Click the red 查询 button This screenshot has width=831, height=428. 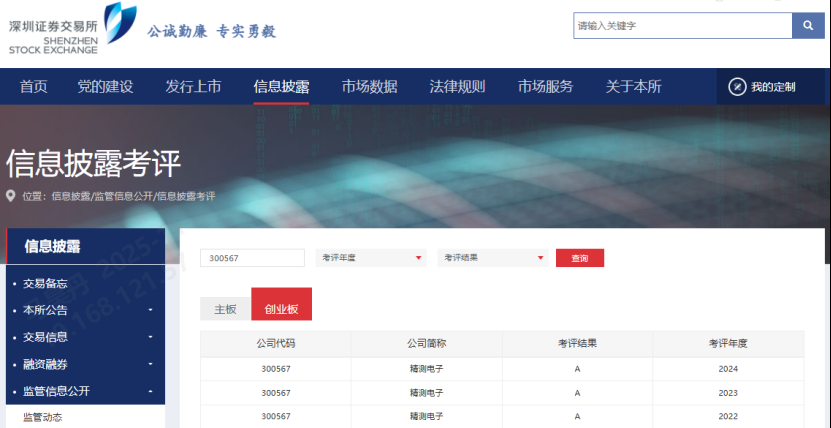coord(580,258)
